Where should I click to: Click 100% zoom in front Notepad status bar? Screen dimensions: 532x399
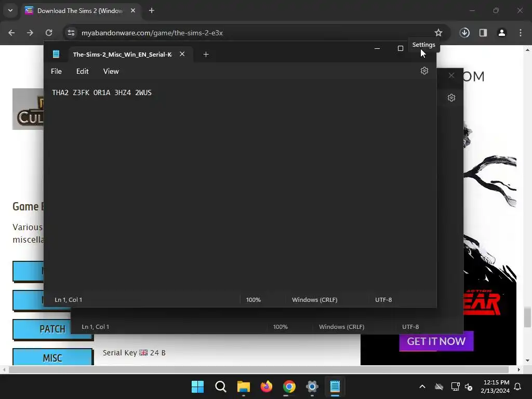click(254, 300)
